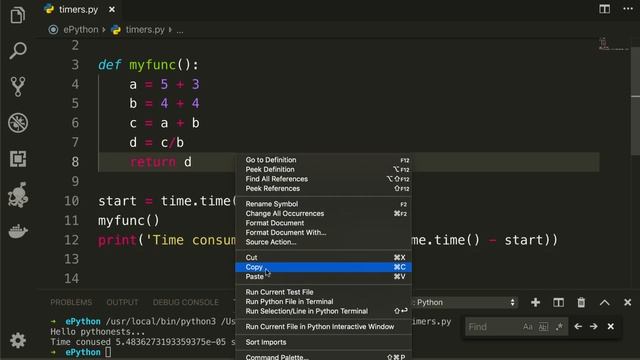Choose Command Palette... menu item

pyautogui.click(x=323, y=357)
